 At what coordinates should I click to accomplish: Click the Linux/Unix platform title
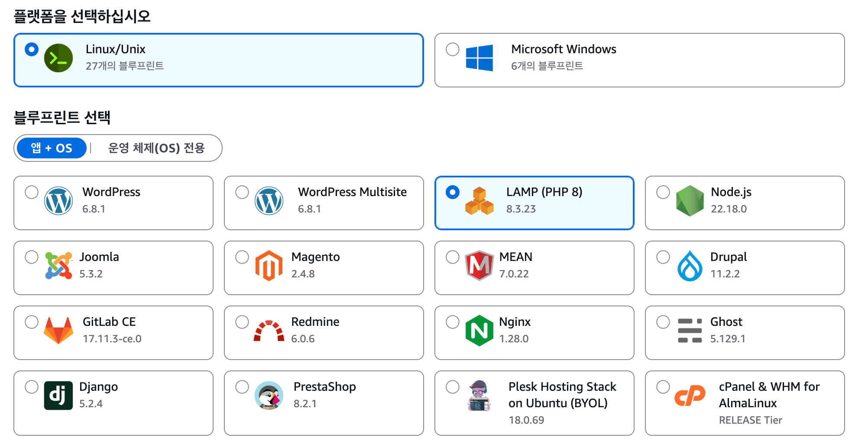click(x=115, y=49)
